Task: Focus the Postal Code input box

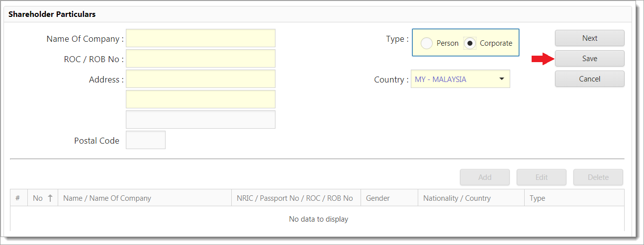Action: click(146, 140)
